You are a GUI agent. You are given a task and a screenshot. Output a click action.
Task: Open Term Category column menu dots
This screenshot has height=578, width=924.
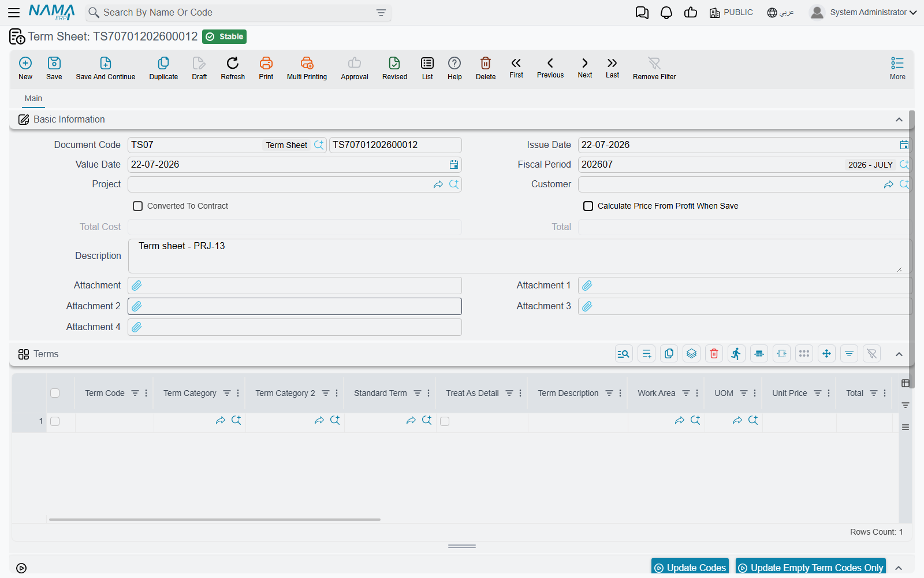coord(238,394)
